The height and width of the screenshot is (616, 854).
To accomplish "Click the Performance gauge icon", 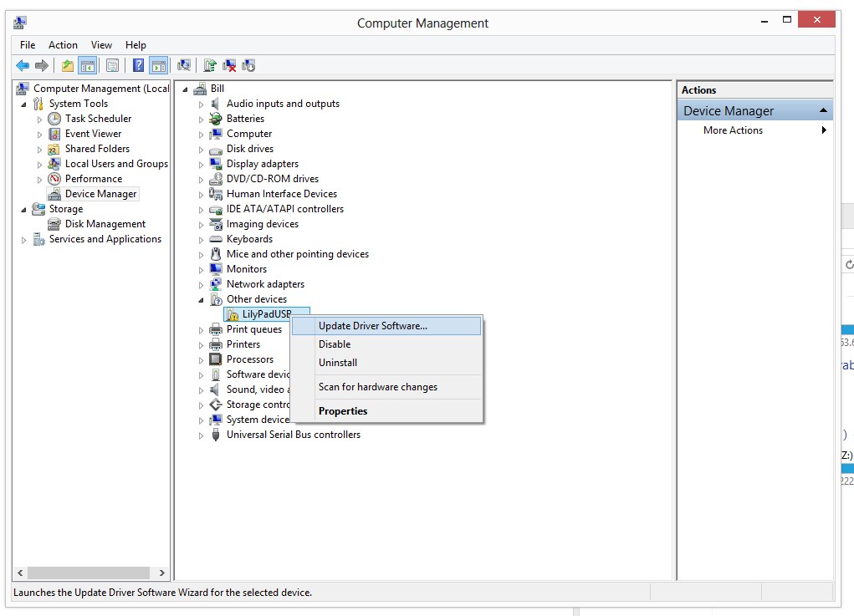I will [54, 179].
